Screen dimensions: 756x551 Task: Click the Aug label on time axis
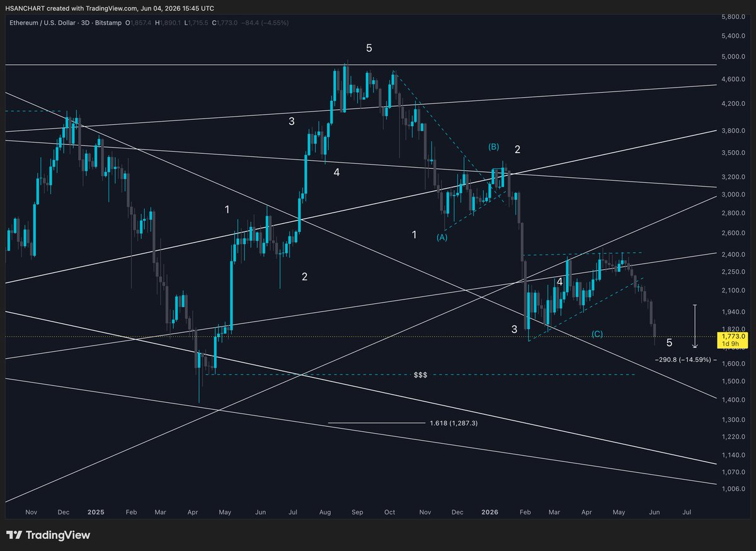pyautogui.click(x=326, y=513)
